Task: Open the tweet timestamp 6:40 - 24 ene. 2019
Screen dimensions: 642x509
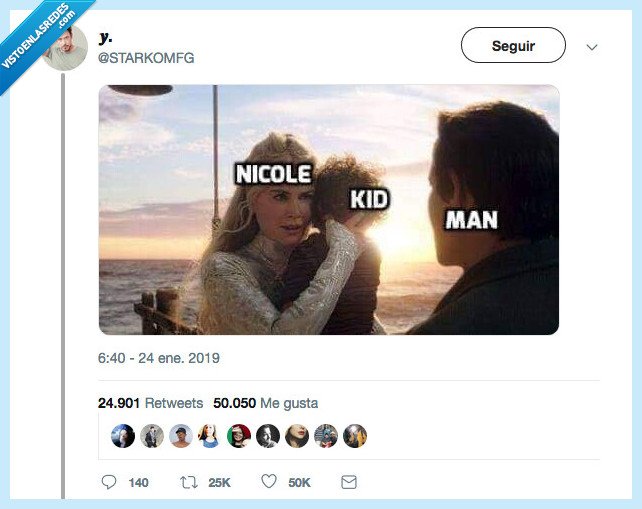Action: [158, 358]
